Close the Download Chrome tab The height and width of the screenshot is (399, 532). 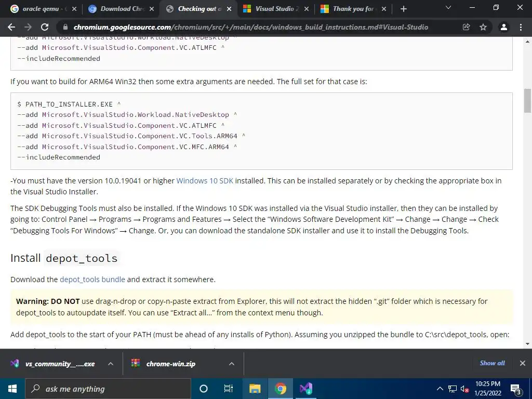click(x=152, y=9)
